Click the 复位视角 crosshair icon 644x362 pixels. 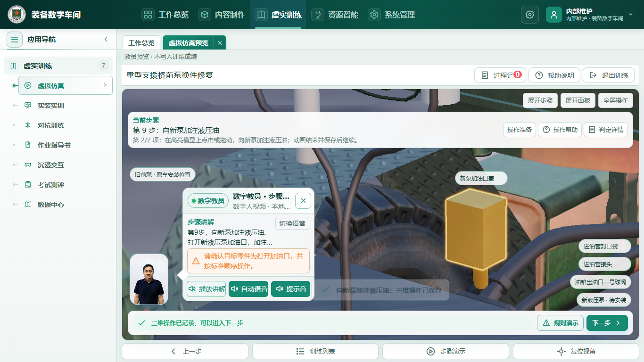tap(561, 351)
